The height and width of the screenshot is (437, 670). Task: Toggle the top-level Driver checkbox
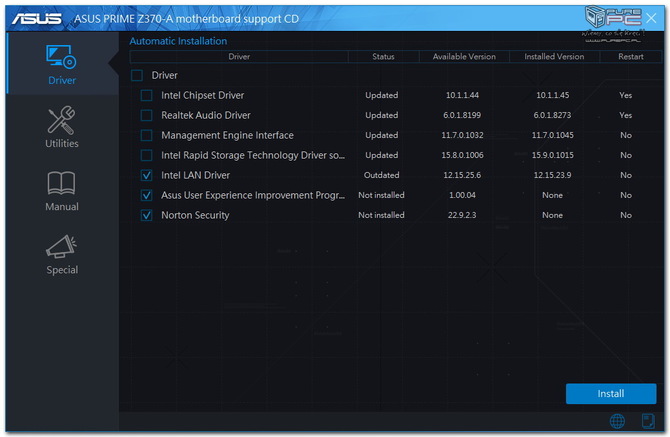click(137, 76)
